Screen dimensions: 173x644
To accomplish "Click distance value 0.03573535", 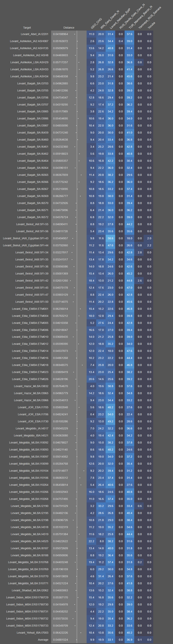I will pyautogui.click(x=61, y=619).
